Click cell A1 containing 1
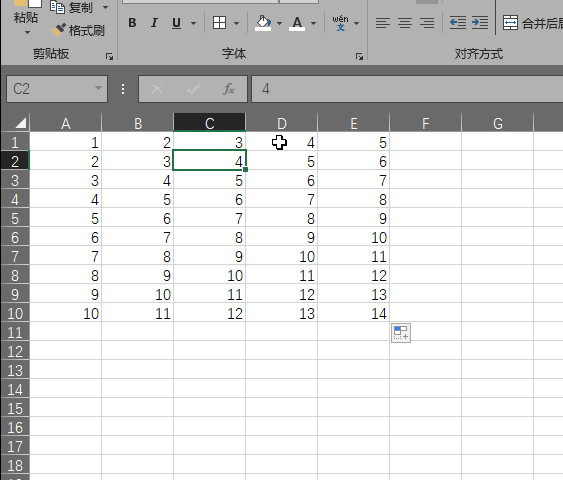The height and width of the screenshot is (480, 563). pos(66,142)
